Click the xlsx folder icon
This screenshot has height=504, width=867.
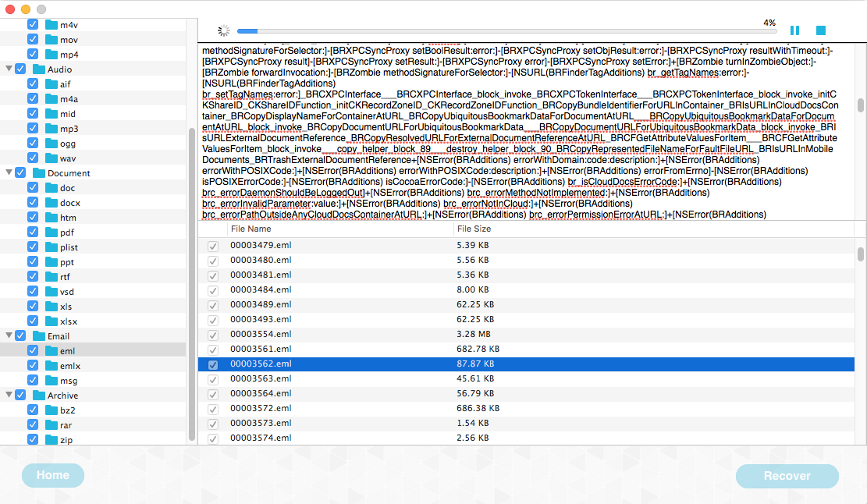click(x=52, y=321)
